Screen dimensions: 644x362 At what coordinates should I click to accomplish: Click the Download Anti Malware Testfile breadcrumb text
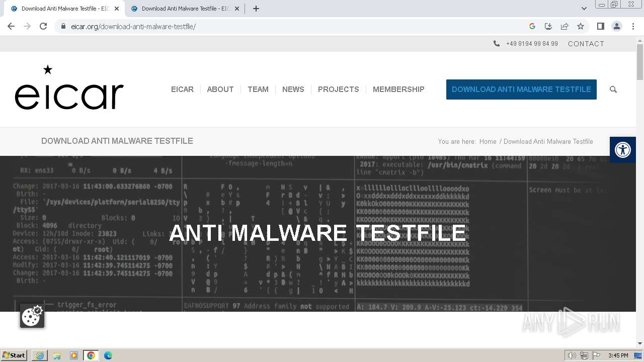tap(548, 142)
